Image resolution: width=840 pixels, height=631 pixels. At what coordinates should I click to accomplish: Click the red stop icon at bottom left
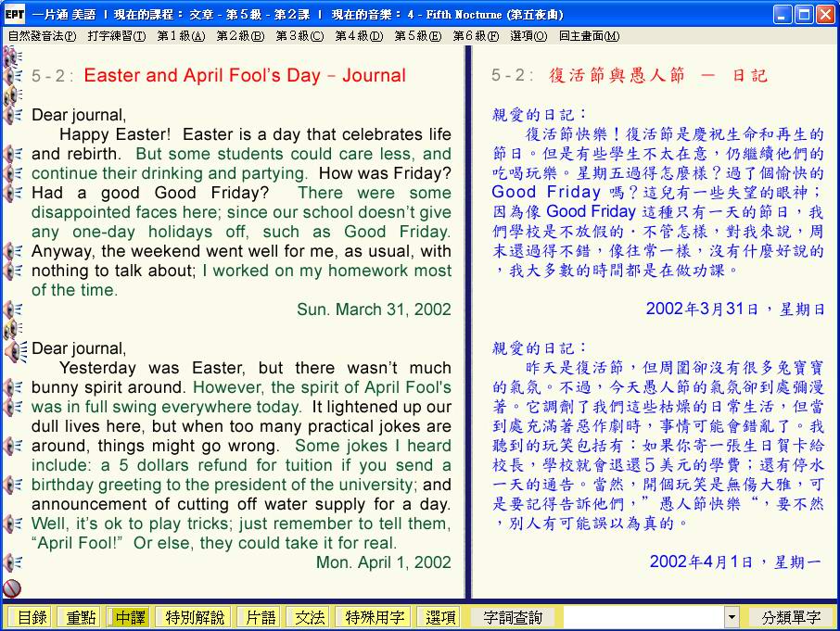12,587
